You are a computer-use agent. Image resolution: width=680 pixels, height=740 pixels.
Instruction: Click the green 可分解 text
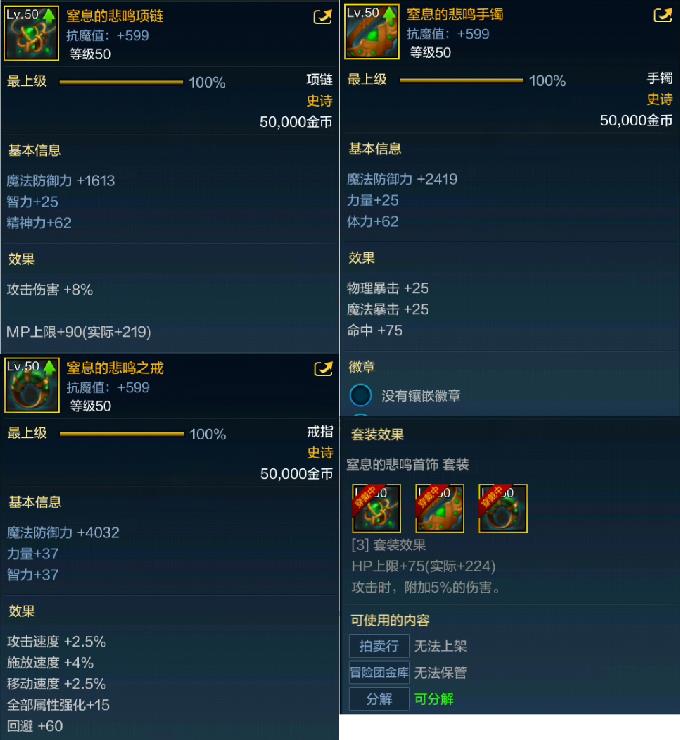pos(434,699)
